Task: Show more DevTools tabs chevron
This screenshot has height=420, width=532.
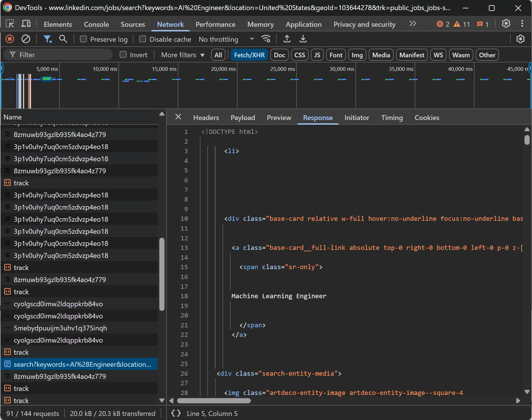Action: tap(413, 24)
